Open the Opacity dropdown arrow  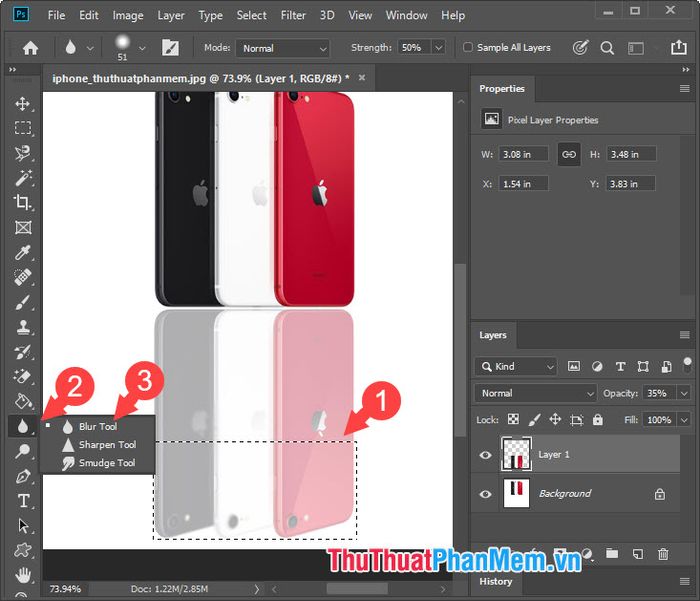(684, 393)
